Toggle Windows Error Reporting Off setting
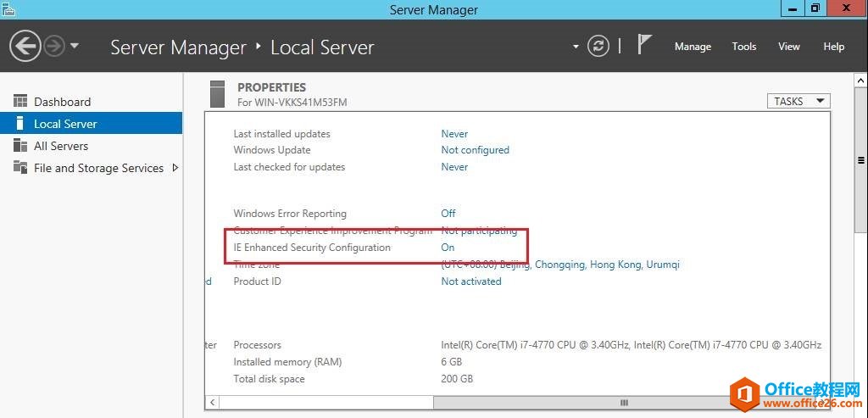The width and height of the screenshot is (868, 418). (x=448, y=214)
